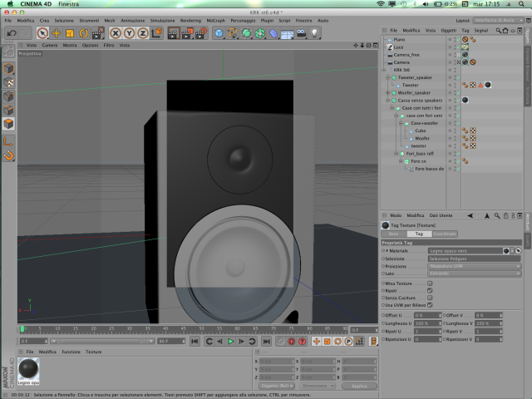532x399 pixels.
Task: Open the Proiezione dropdown
Action: 475,266
